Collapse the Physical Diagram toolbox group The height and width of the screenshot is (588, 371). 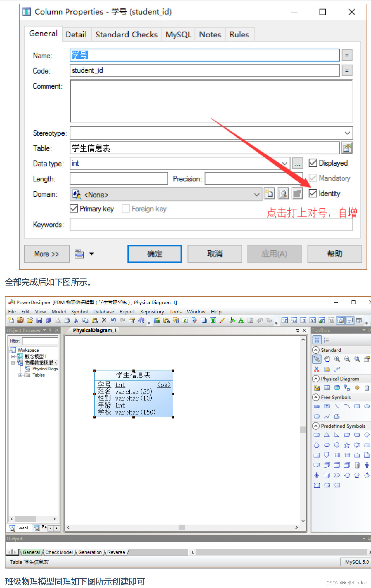coord(316,379)
